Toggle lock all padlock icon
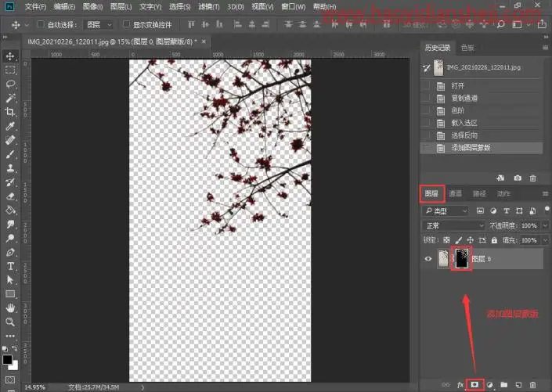 pos(494,240)
